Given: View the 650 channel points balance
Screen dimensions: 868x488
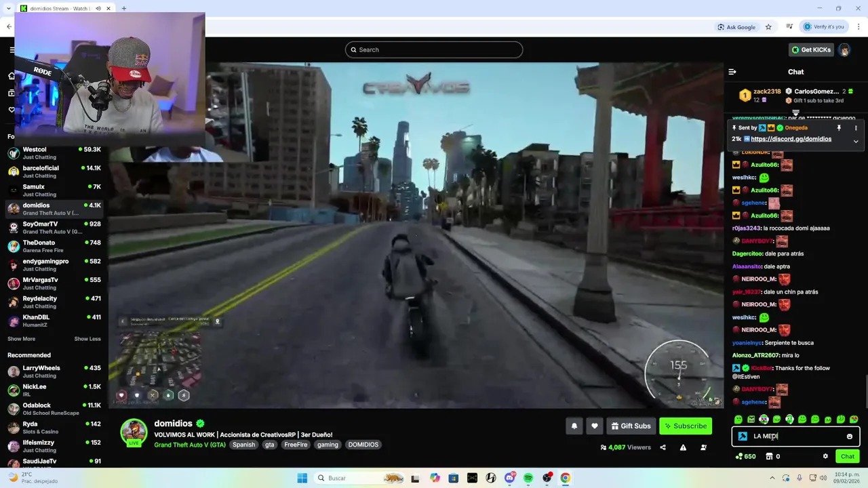Looking at the screenshot, I should 745,456.
